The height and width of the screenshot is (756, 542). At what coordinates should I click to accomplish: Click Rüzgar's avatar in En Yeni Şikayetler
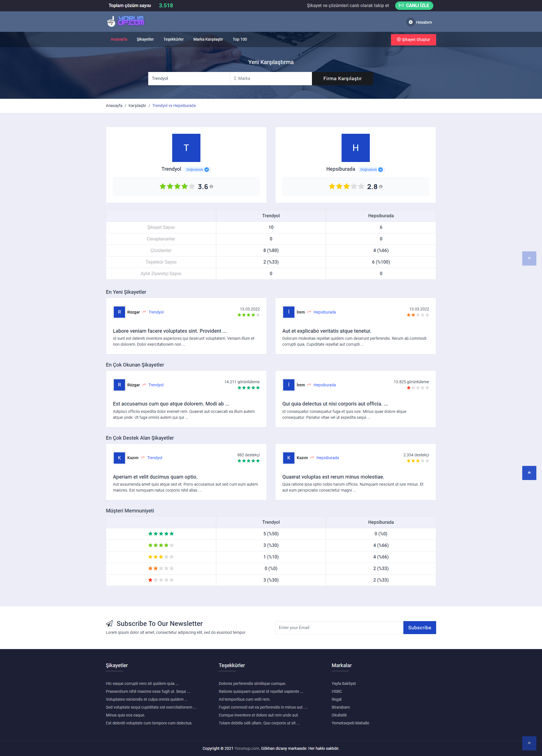tap(119, 312)
